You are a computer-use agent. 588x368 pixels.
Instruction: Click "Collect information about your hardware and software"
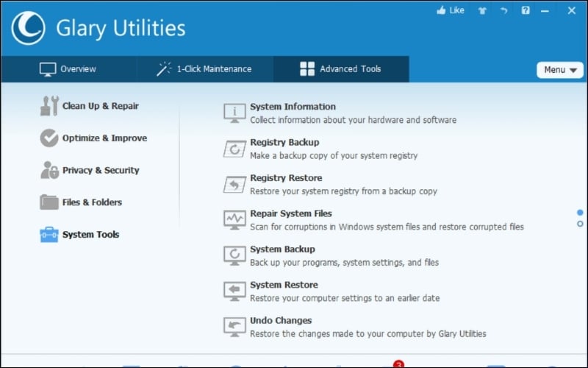354,120
